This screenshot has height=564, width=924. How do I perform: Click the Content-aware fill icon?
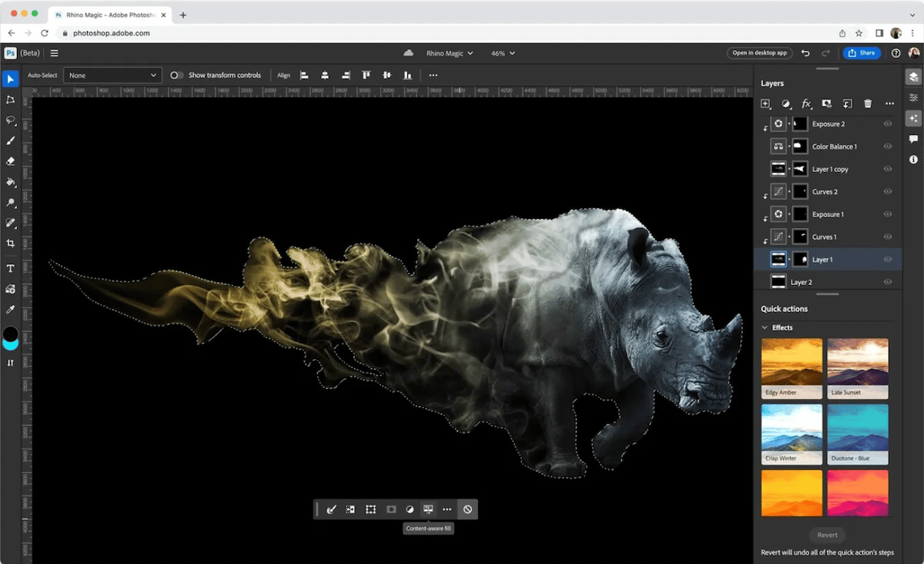pos(428,509)
